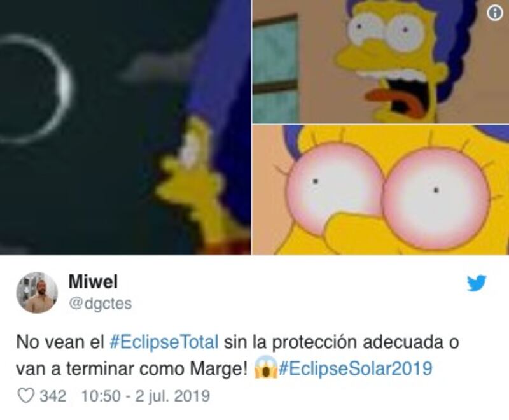Viewport: 509px width, 420px height.
Task: Click the info icon on the image
Action: (495, 13)
